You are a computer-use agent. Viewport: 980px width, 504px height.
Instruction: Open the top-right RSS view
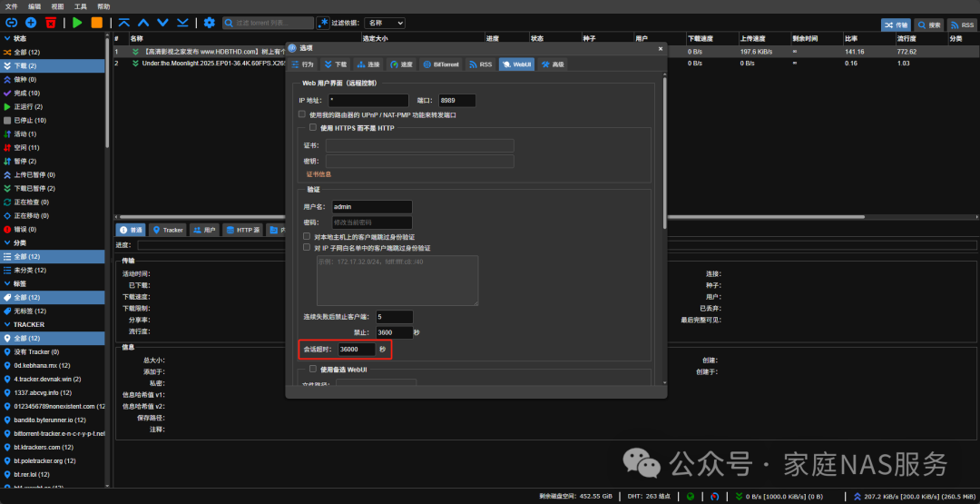coord(962,25)
